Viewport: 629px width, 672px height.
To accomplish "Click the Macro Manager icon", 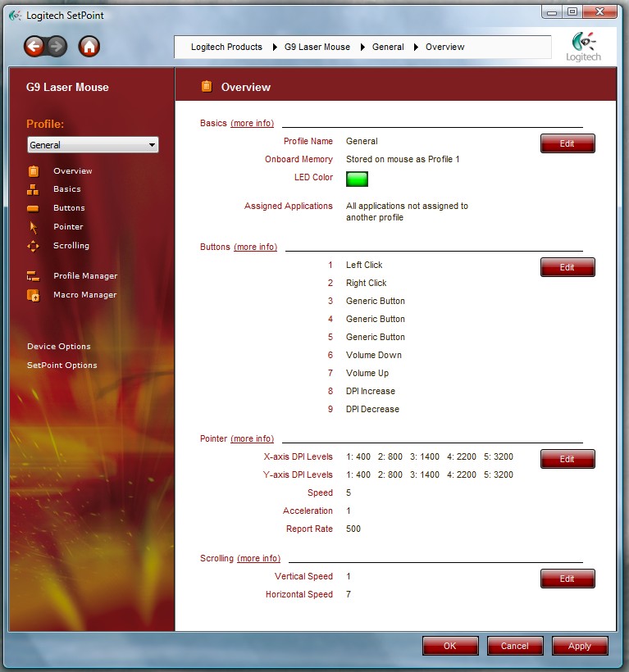I will pos(34,295).
